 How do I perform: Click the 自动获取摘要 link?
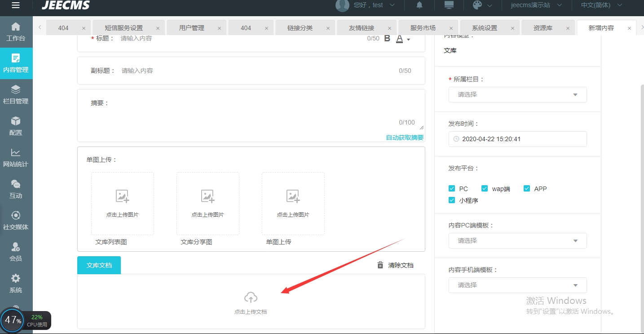click(x=405, y=138)
